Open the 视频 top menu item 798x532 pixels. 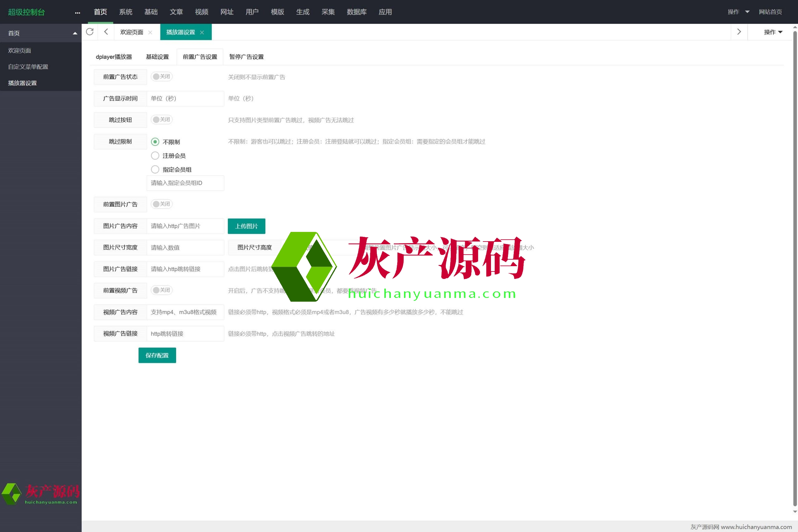point(201,12)
